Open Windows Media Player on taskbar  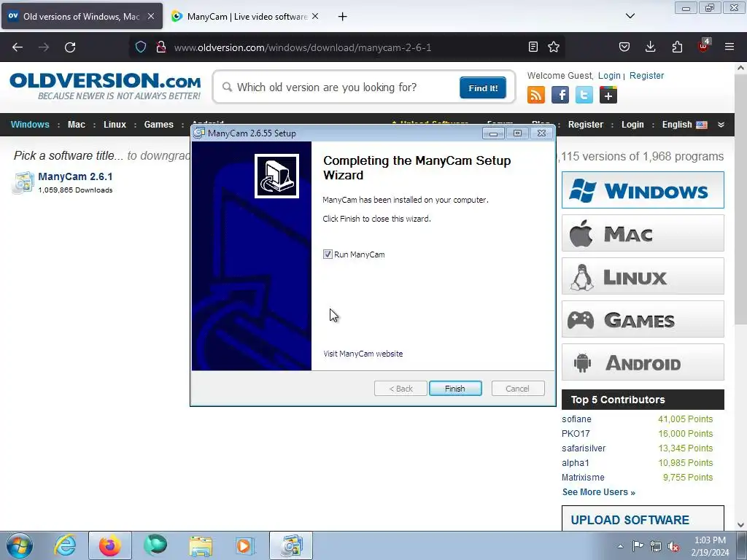click(245, 545)
